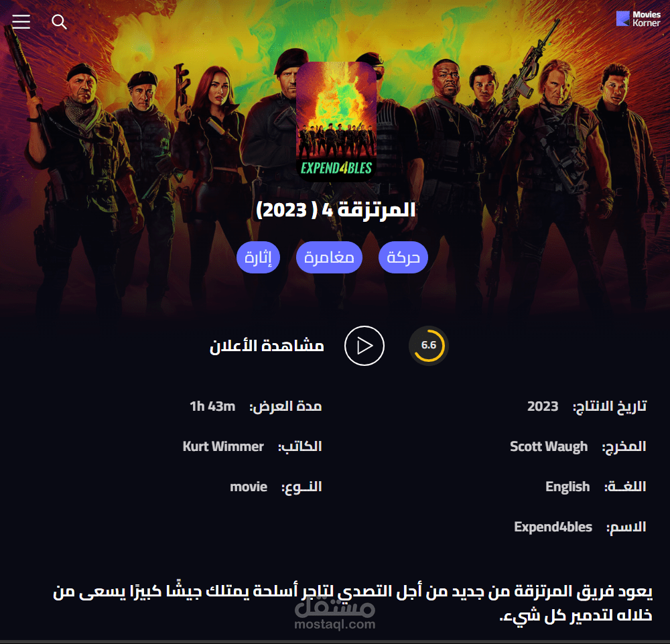Click the Arabic plot description text
670x644 pixels.
pyautogui.click(x=353, y=603)
